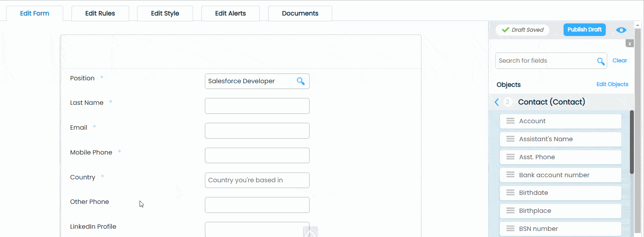644x237 pixels.
Task: Close the side panel with the x button
Action: click(629, 44)
